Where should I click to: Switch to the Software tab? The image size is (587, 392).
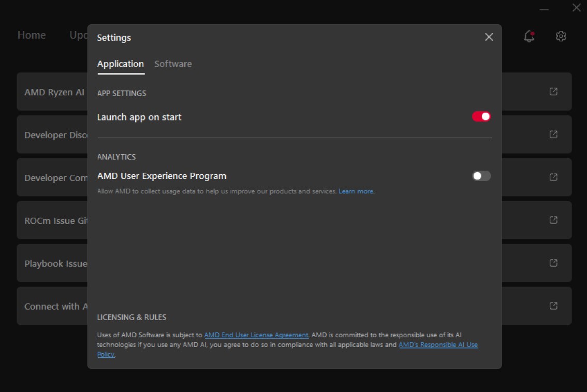(173, 64)
